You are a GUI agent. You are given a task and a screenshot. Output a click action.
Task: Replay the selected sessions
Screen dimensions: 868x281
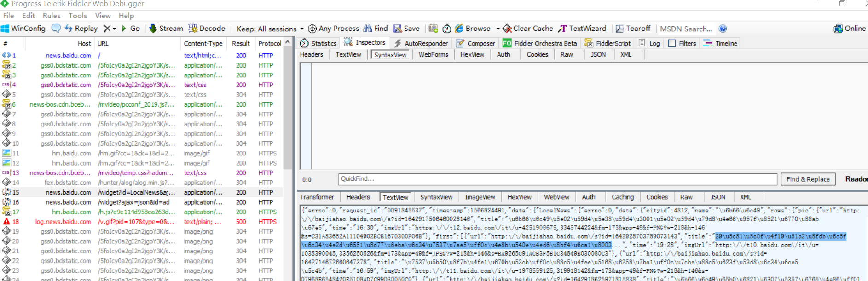81,29
